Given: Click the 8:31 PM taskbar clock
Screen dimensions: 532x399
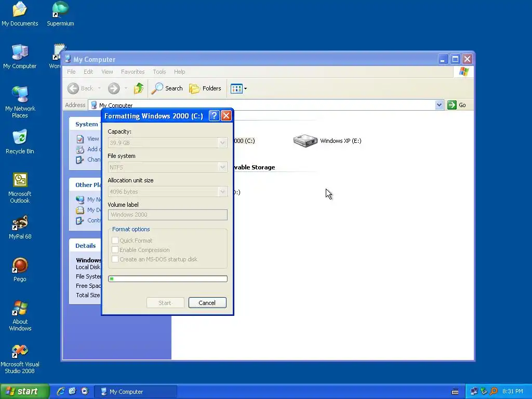Looking at the screenshot, I should click(x=513, y=392).
